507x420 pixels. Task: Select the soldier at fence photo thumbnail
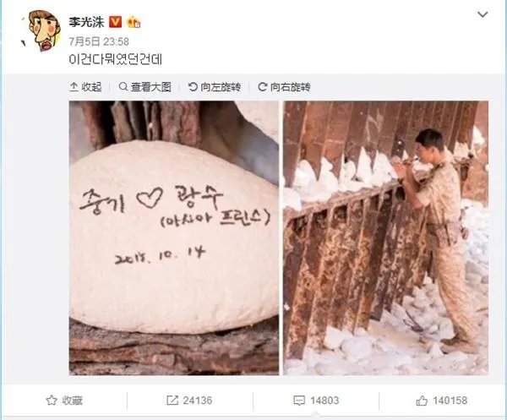[x=386, y=238]
